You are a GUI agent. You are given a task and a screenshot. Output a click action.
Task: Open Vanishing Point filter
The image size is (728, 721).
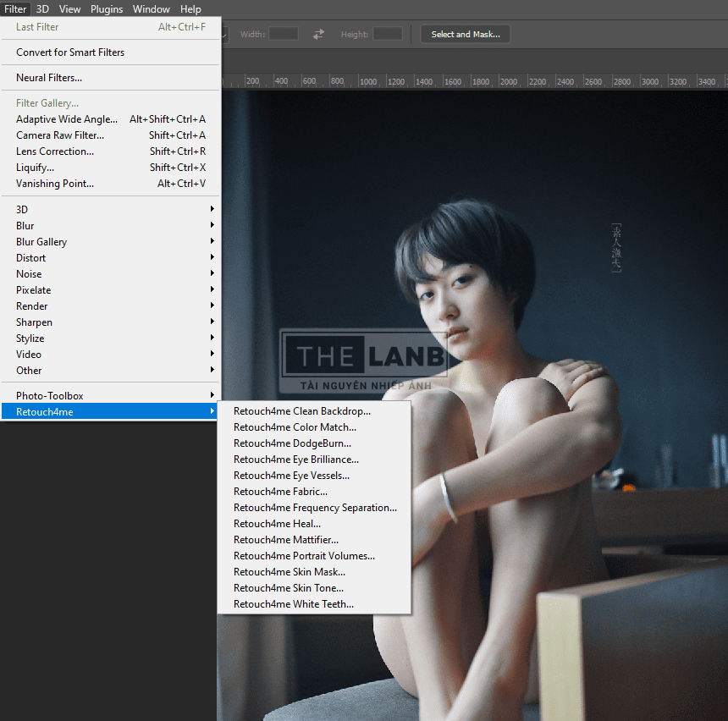[x=111, y=184]
